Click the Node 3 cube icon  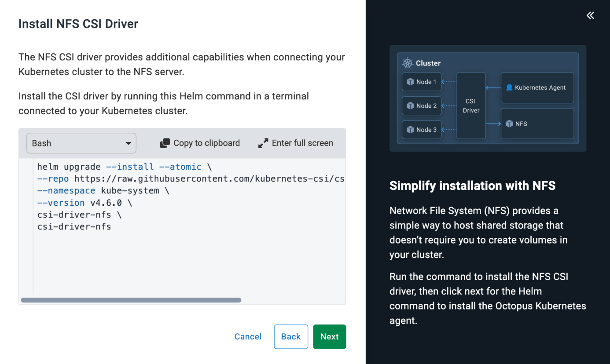(x=410, y=130)
